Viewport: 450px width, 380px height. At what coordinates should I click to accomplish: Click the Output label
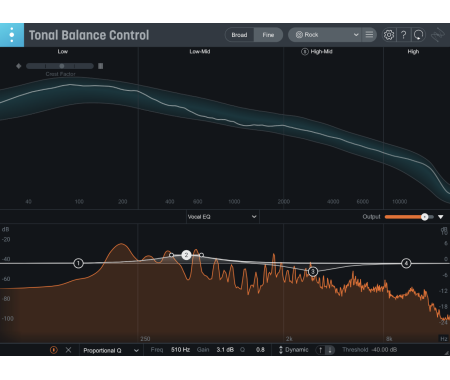[371, 217]
